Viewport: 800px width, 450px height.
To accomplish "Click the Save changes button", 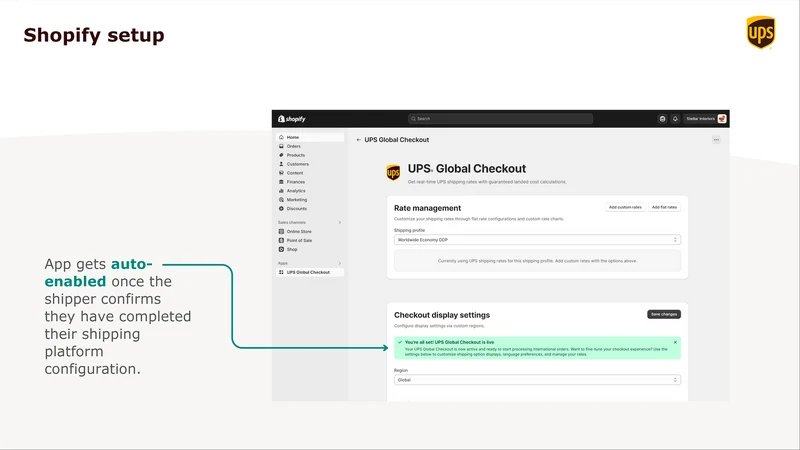I will pyautogui.click(x=664, y=314).
